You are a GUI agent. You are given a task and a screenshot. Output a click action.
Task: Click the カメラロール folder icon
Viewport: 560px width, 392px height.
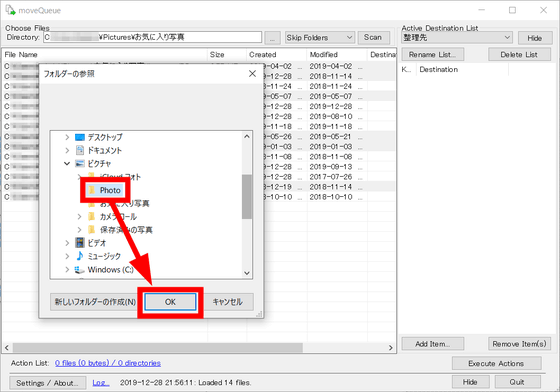[x=92, y=216]
